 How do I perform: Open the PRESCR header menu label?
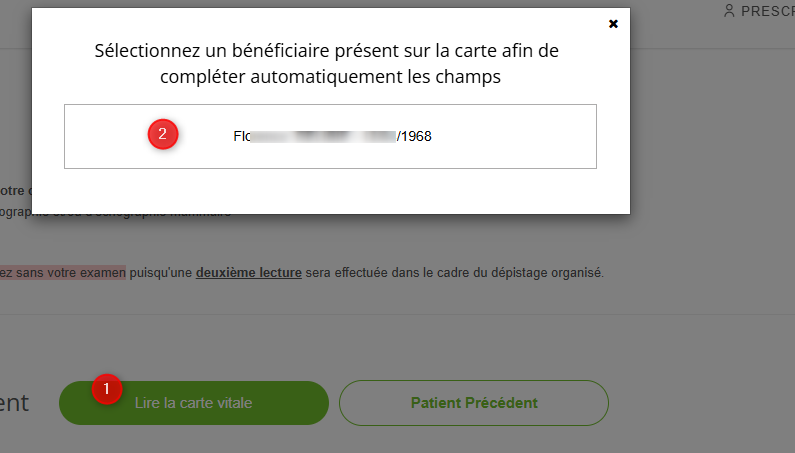point(767,11)
